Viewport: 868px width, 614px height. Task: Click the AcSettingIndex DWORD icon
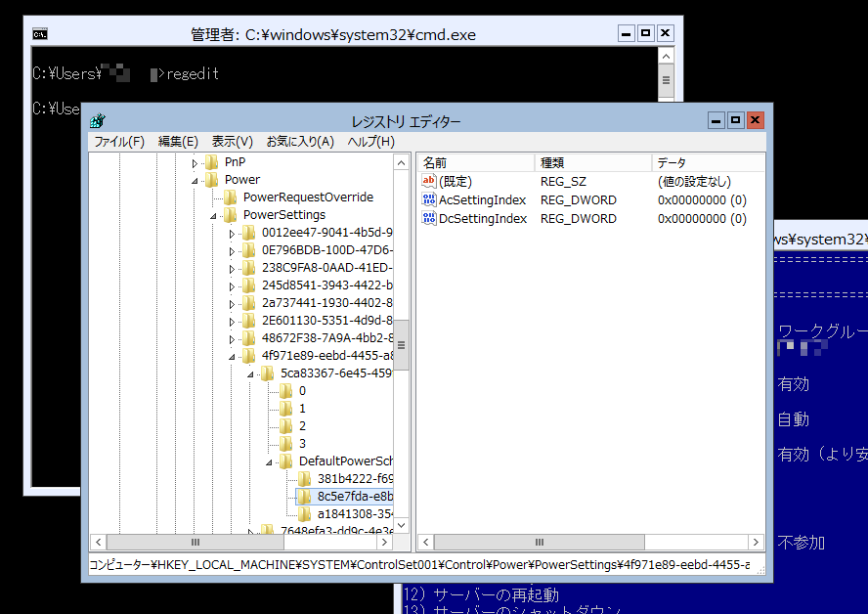point(429,199)
